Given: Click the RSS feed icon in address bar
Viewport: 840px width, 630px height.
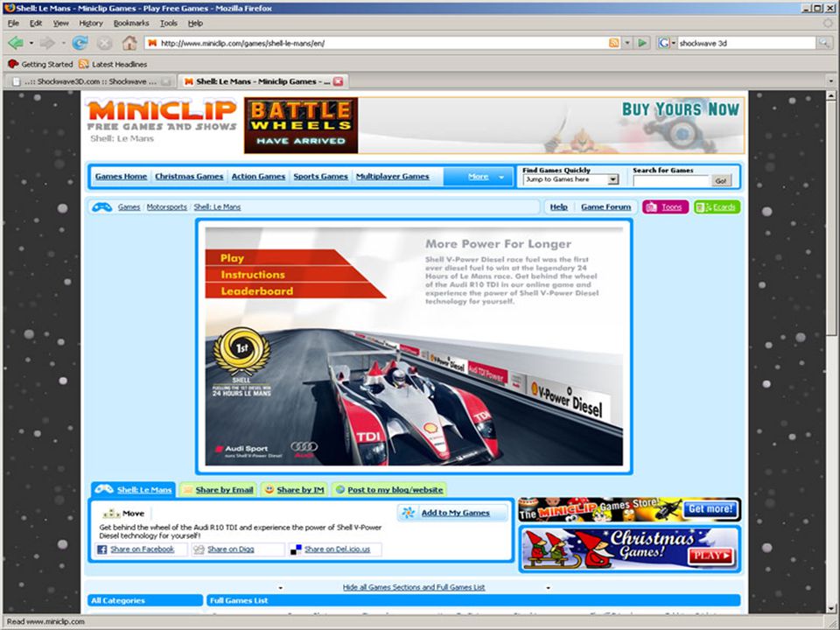Looking at the screenshot, I should point(614,43).
